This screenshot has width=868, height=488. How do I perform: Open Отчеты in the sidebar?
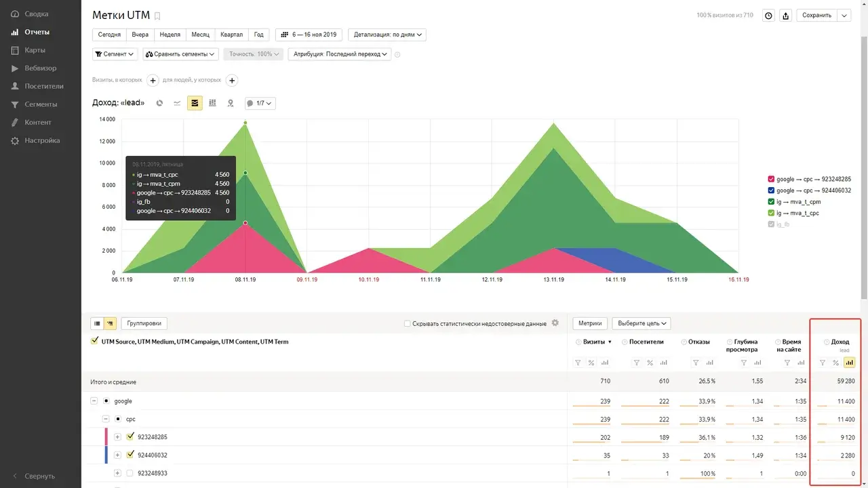point(37,32)
